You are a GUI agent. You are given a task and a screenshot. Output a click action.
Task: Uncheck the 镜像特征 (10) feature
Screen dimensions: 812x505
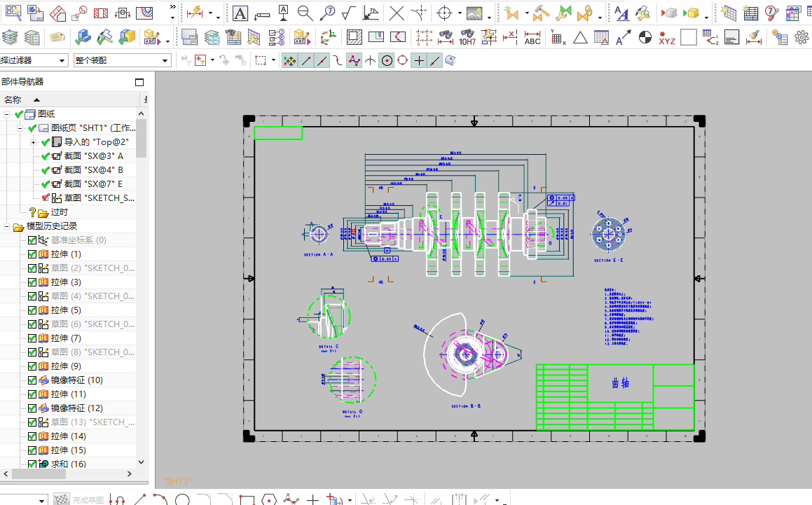click(32, 380)
